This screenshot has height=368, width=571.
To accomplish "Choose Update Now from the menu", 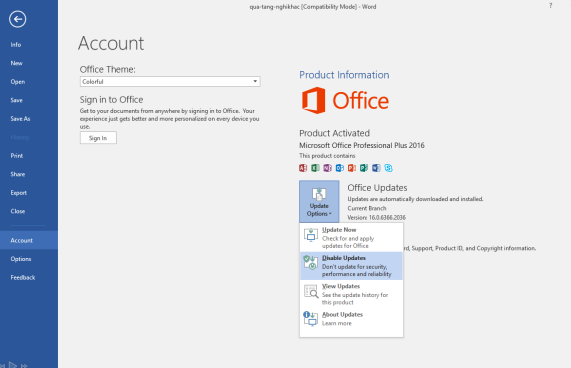I will coord(351,238).
